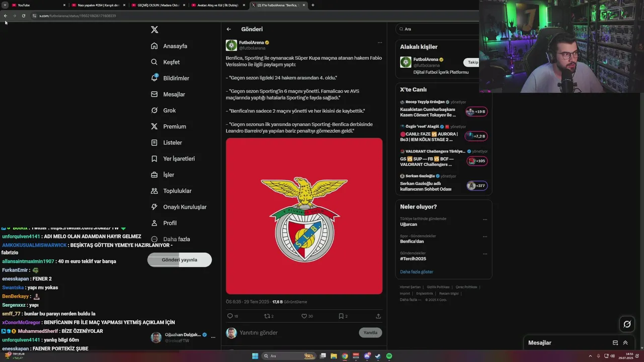
Task: Click browser back button
Action: point(6,16)
